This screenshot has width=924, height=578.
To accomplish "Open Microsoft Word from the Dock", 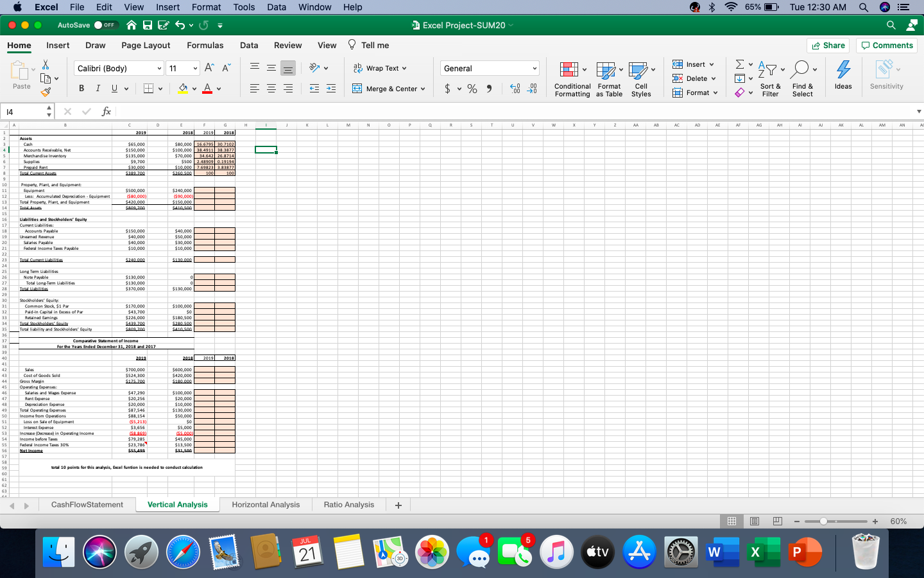I will [722, 552].
